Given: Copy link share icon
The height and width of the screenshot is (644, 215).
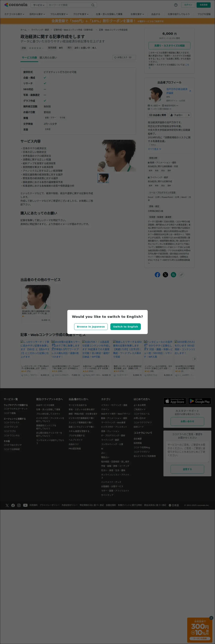Looking at the screenshot, I should tap(182, 275).
